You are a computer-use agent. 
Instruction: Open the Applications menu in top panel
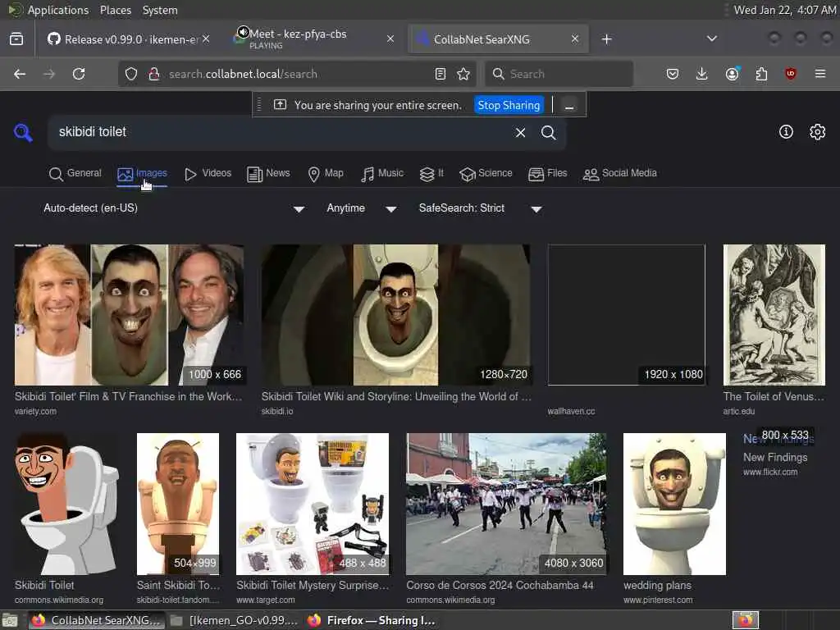[x=57, y=10]
